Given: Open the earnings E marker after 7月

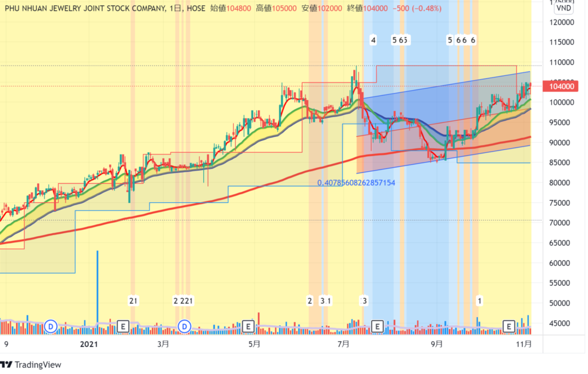Looking at the screenshot, I should [377, 326].
